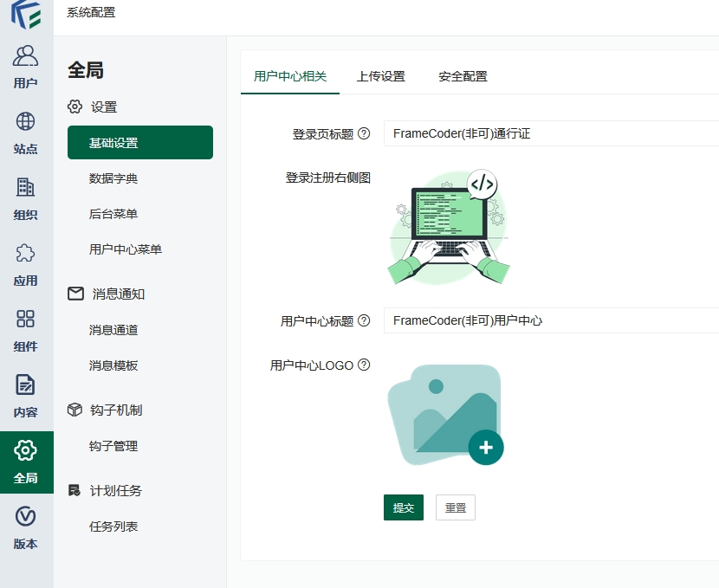719x588 pixels.
Task: Open 数据字典 in the sidebar
Action: (113, 178)
